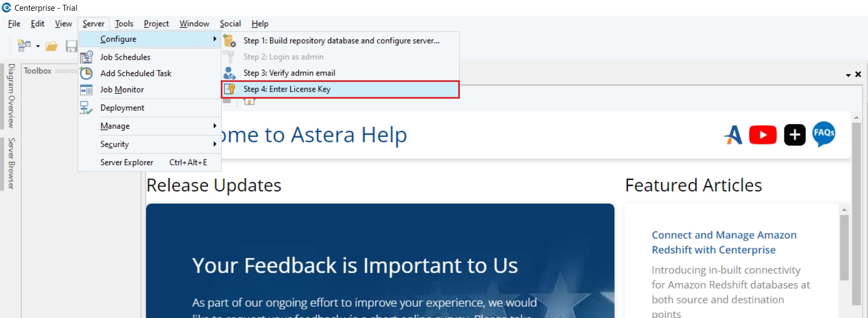Expand the Configure submenu entry
This screenshot has height=318, width=868.
[x=150, y=39]
